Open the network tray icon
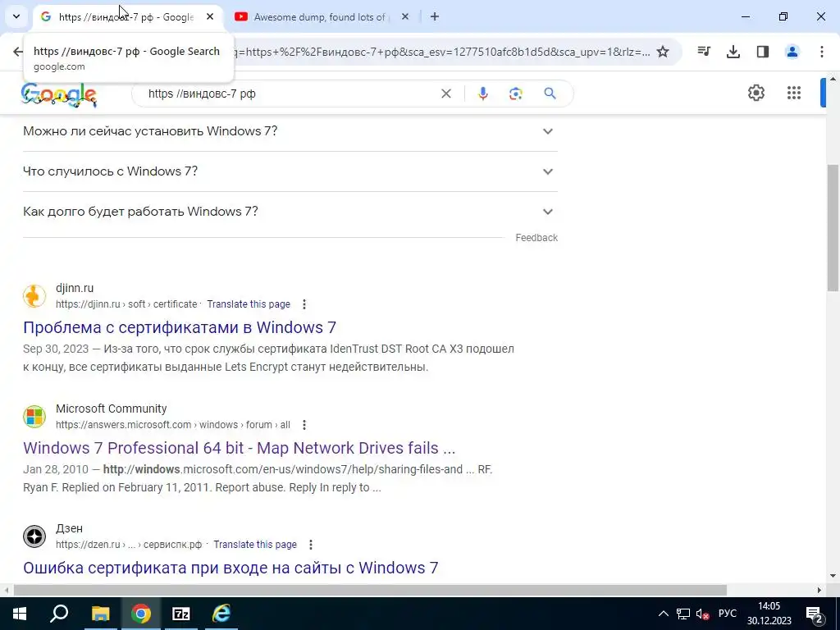Image resolution: width=840 pixels, height=630 pixels. [x=683, y=614]
